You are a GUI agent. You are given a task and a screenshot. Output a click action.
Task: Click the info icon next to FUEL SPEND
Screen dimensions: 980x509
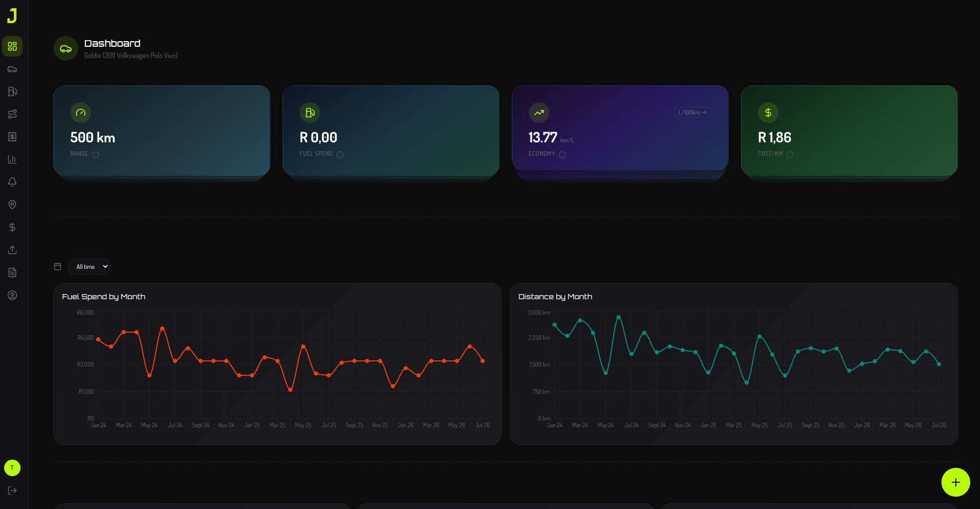point(340,155)
